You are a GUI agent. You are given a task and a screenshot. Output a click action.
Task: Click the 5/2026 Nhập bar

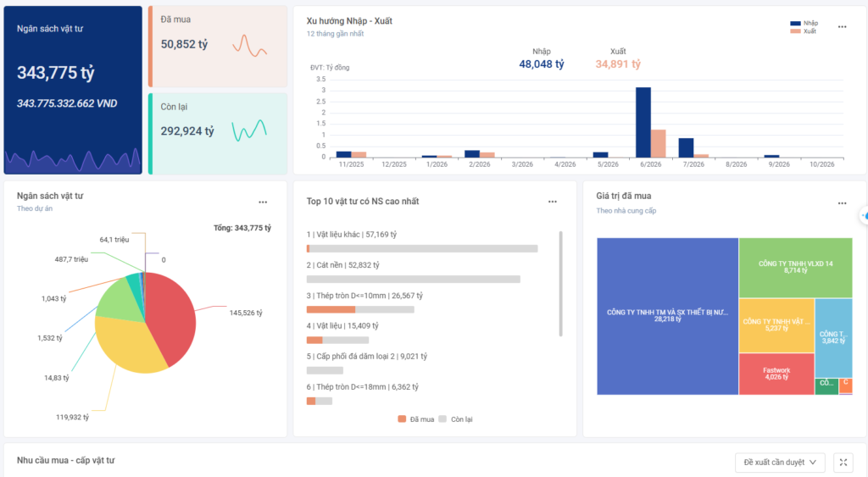(600, 154)
